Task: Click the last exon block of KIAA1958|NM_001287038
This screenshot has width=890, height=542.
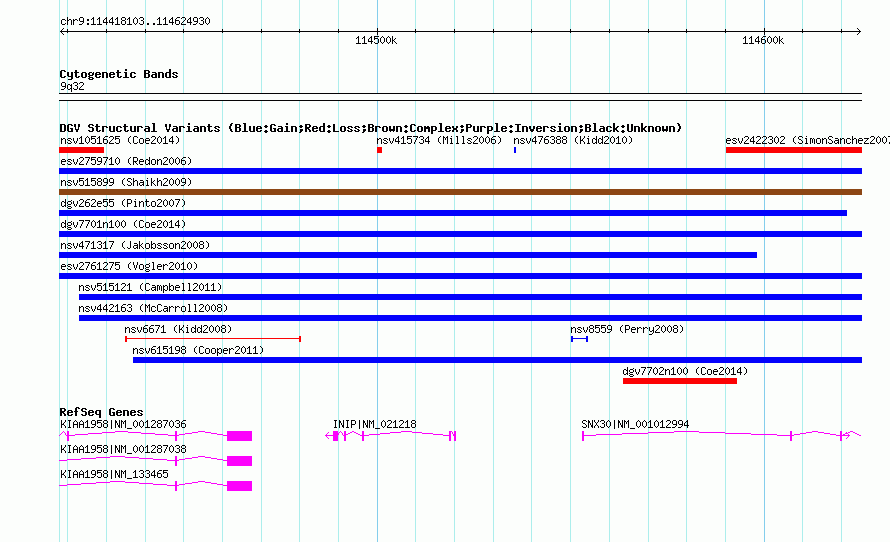Action: [240, 461]
